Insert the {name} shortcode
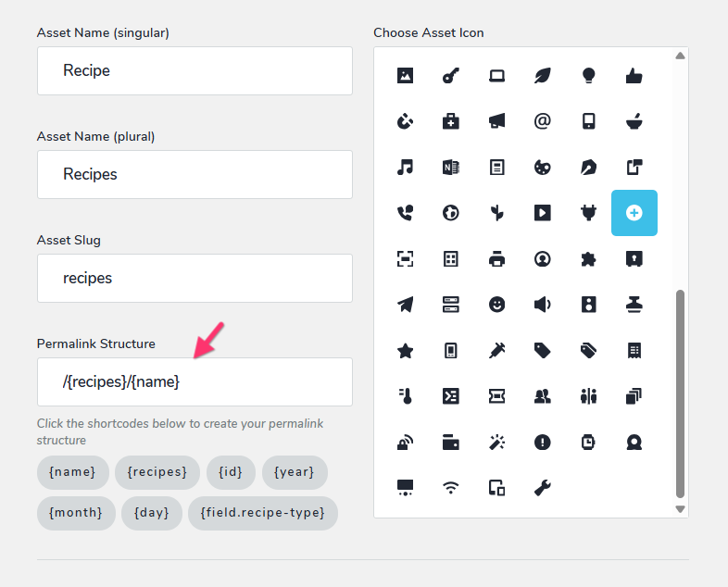The height and width of the screenshot is (587, 728). [x=73, y=472]
